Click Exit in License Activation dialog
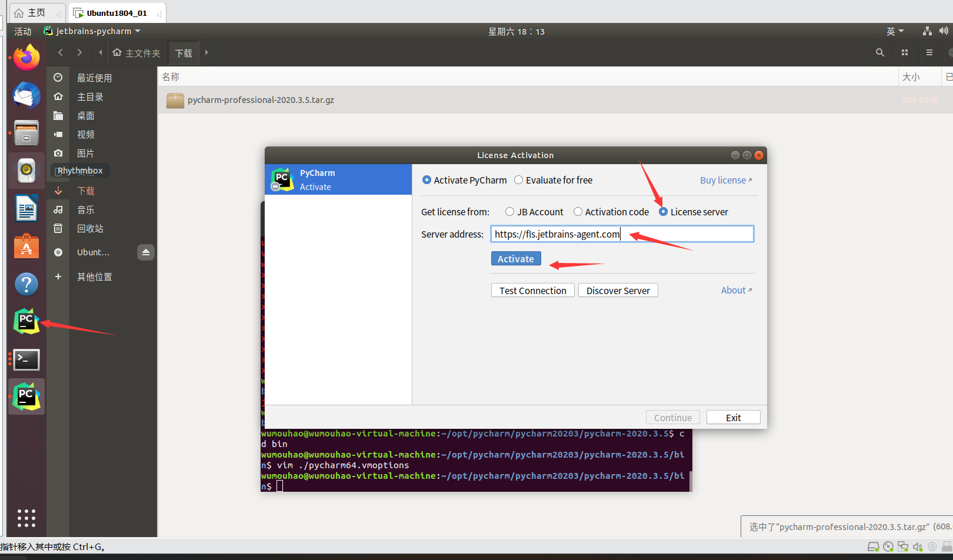Screen dimensions: 953x560 coord(734,418)
